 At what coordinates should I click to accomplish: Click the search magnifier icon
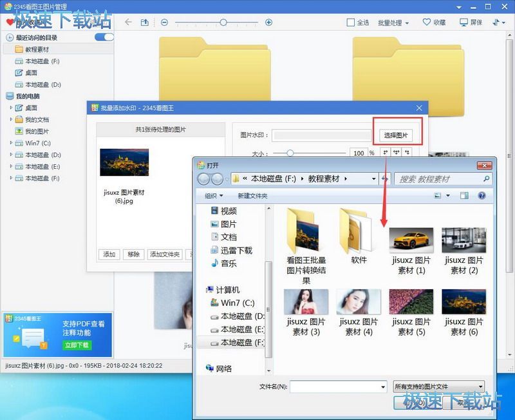point(487,178)
